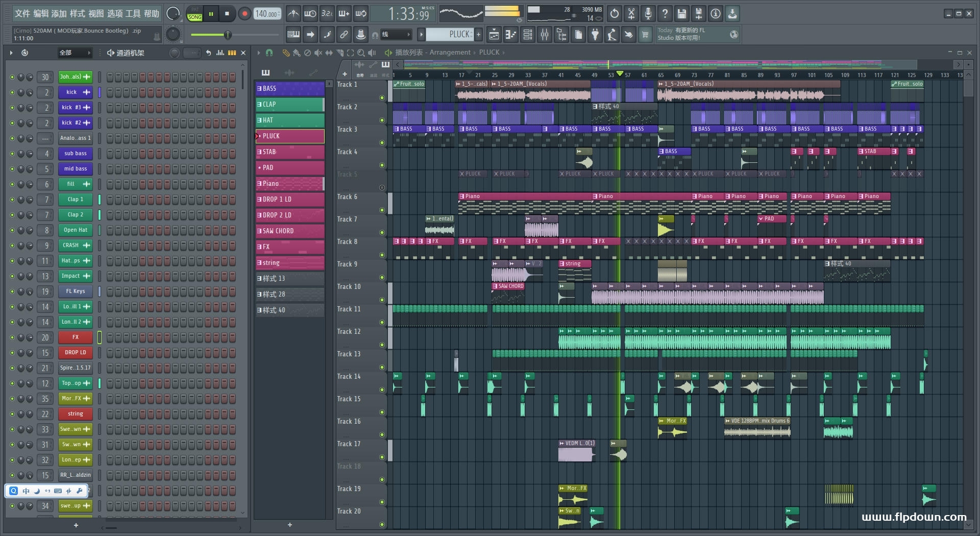Viewport: 980px width, 536px height.
Task: Mute the sub bass channel
Action: point(12,154)
